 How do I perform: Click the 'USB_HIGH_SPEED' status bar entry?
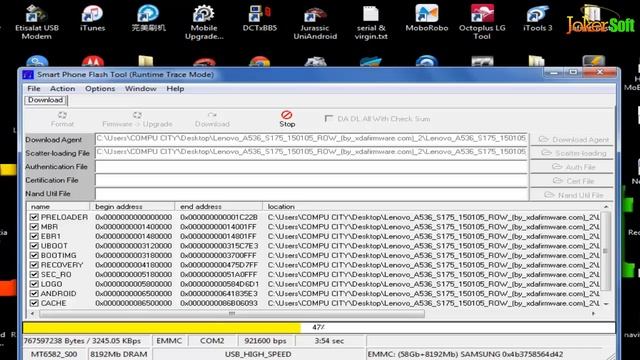(x=258, y=354)
